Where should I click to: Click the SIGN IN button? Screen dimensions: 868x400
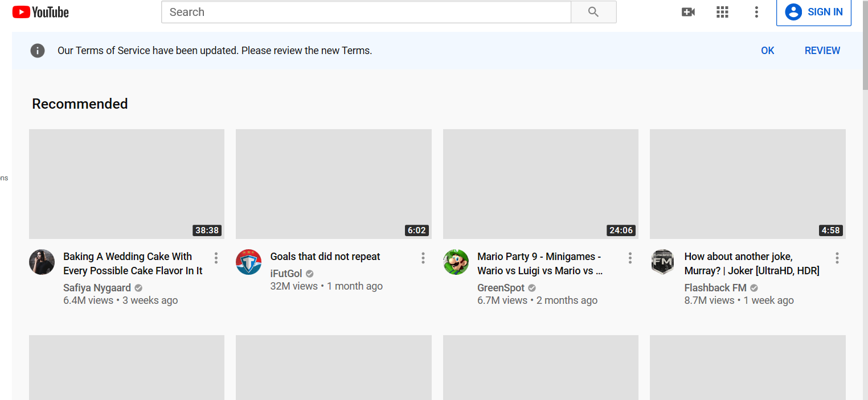tap(814, 12)
